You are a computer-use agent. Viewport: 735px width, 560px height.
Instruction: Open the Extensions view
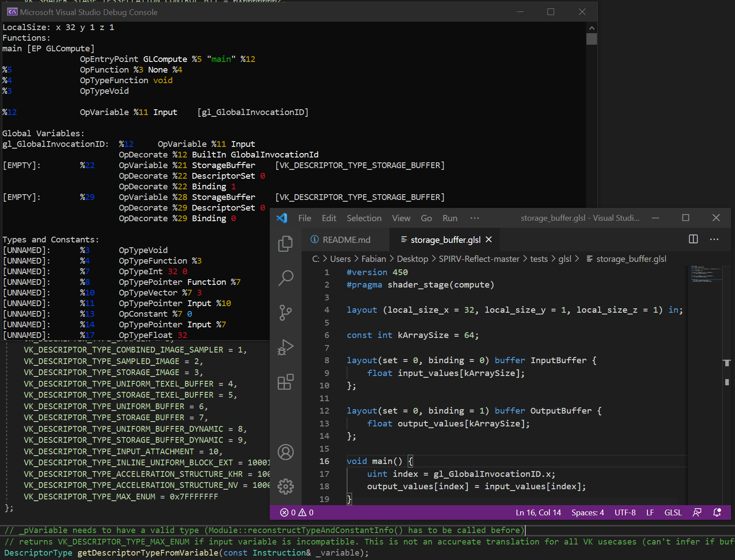pyautogui.click(x=285, y=382)
